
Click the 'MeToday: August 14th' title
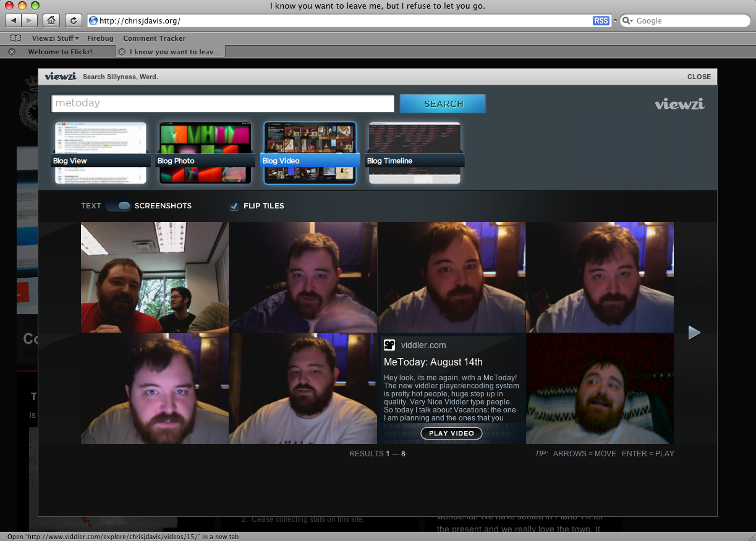(x=433, y=362)
